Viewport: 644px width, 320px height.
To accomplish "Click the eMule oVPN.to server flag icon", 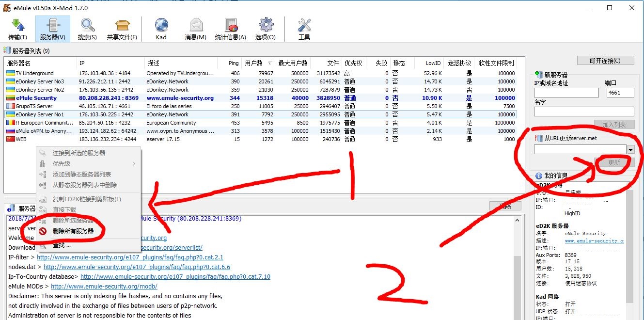I will click(10, 131).
